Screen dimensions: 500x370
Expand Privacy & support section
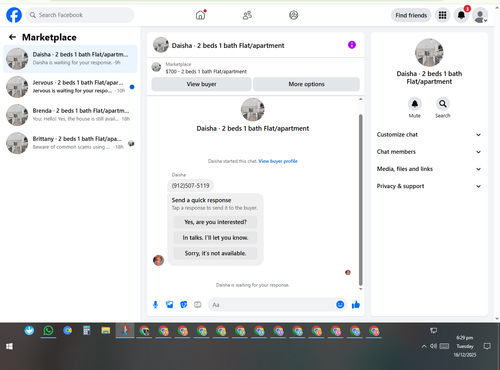coord(429,186)
